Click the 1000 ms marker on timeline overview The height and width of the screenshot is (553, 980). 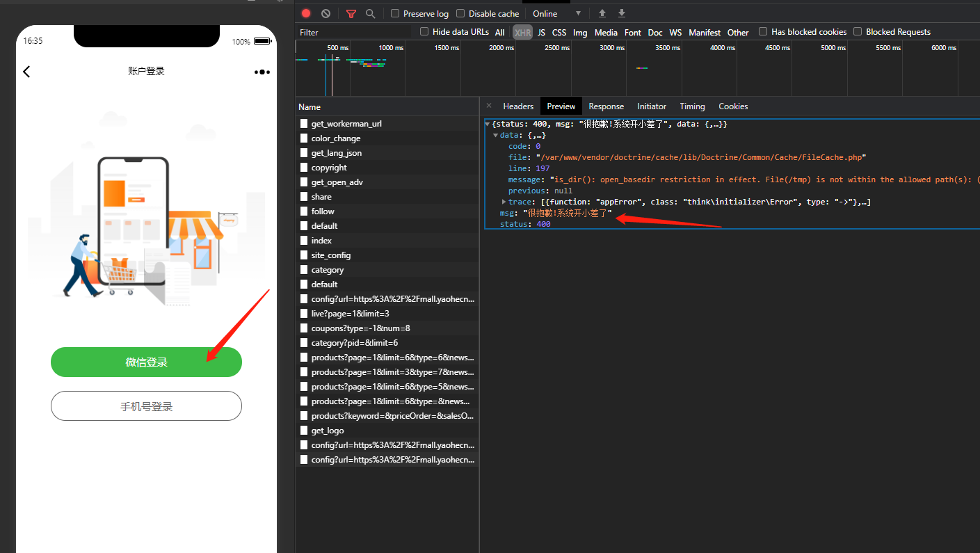tap(391, 47)
